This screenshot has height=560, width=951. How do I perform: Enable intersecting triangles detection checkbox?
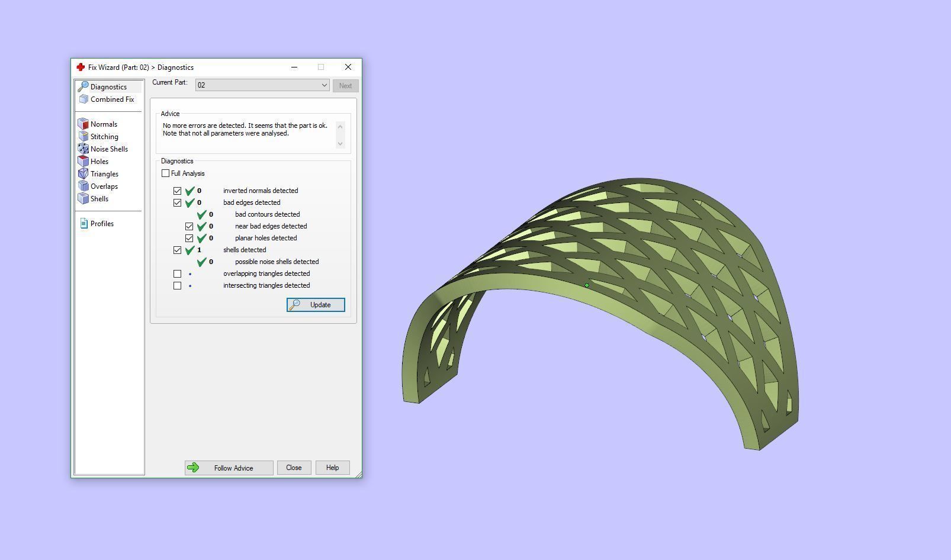pyautogui.click(x=177, y=285)
